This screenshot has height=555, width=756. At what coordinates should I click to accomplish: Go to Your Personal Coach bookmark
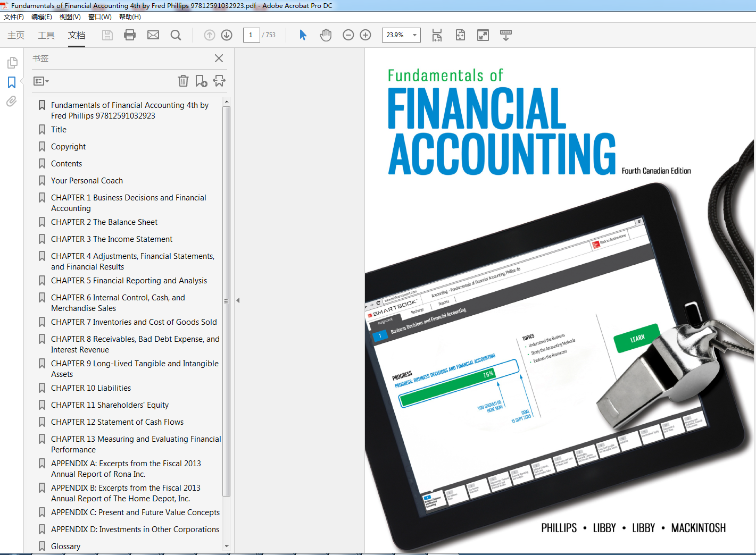(x=87, y=181)
